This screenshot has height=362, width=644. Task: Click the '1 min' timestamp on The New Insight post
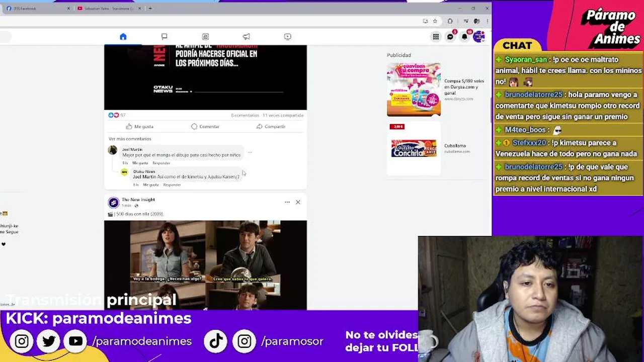pos(126,206)
